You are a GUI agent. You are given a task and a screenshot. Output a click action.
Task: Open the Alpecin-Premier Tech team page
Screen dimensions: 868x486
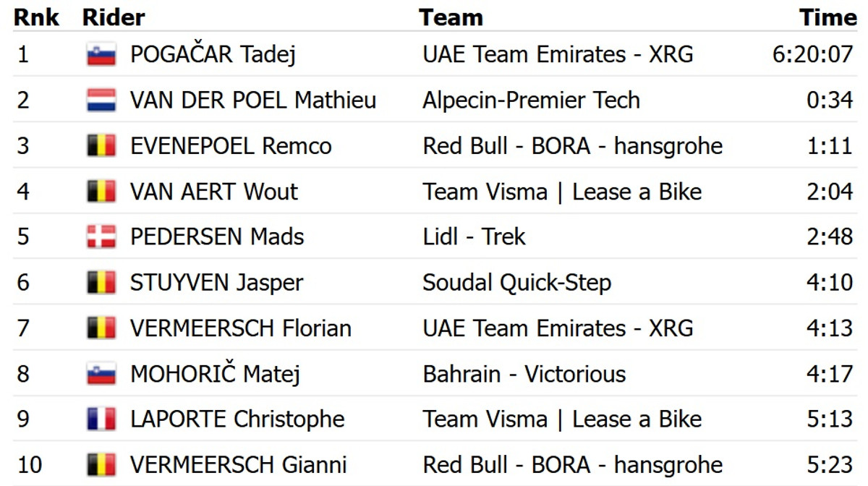(531, 101)
